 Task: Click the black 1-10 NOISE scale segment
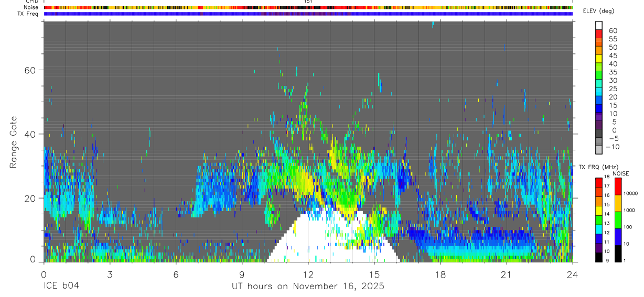tap(618, 254)
